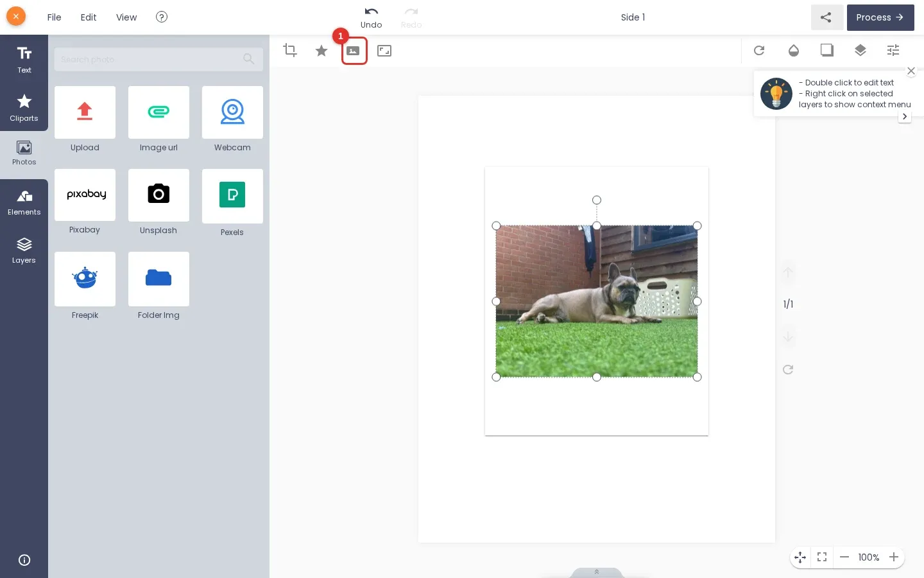
Task: Open the adjustments sliders icon
Action: click(893, 50)
